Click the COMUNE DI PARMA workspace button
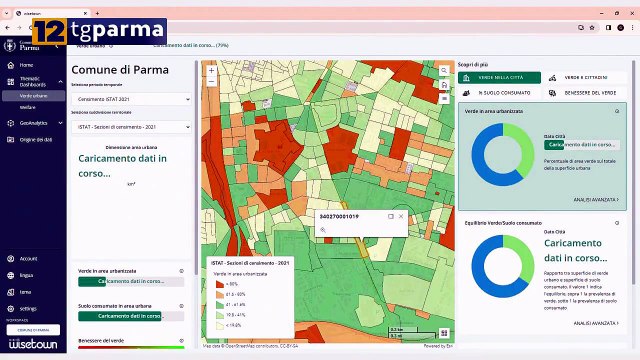The height and width of the screenshot is (360, 640). click(x=33, y=330)
